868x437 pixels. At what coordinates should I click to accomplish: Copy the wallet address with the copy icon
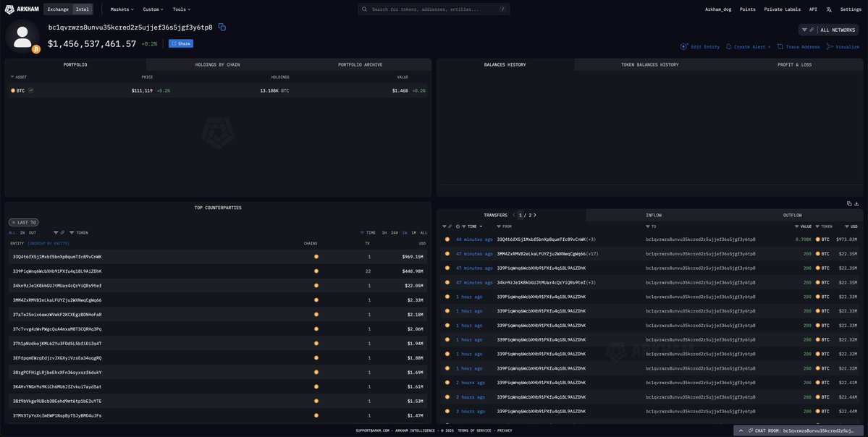(222, 27)
